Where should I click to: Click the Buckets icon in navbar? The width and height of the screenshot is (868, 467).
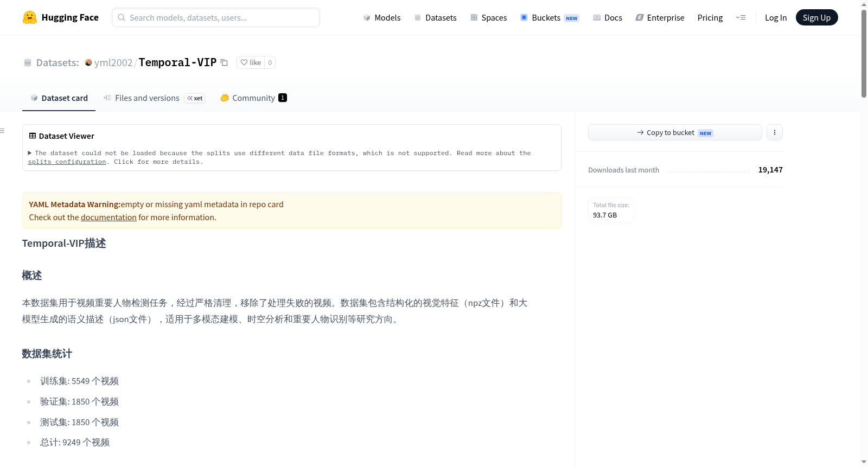click(524, 17)
